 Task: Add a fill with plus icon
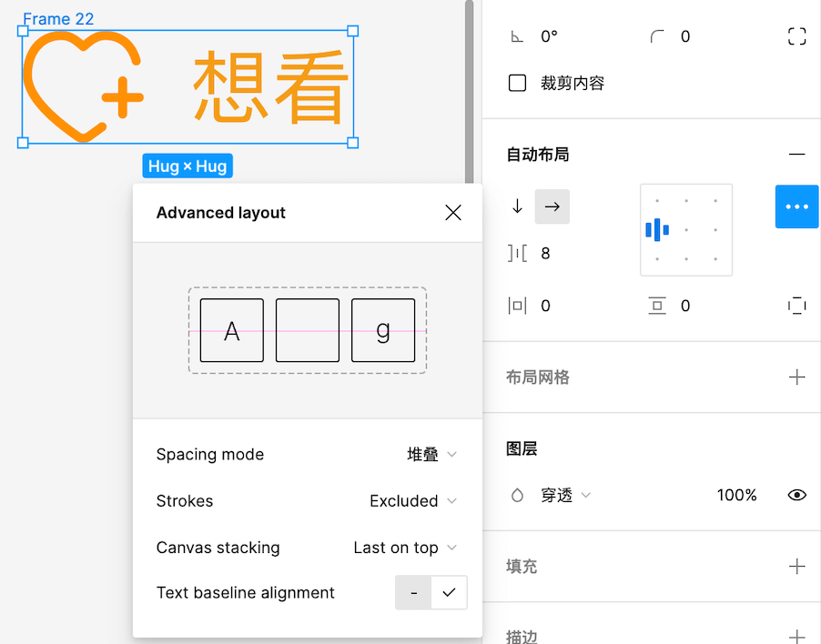click(796, 566)
